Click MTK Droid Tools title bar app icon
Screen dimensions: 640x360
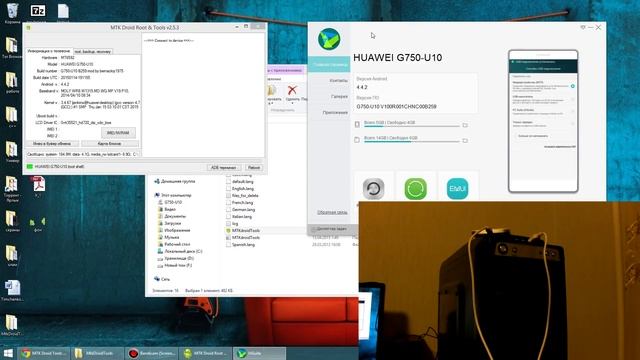29,28
